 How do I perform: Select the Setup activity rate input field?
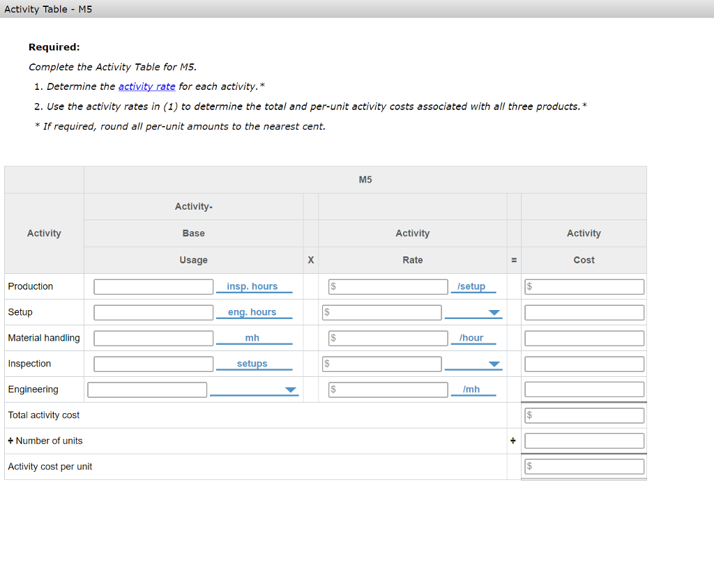click(381, 313)
